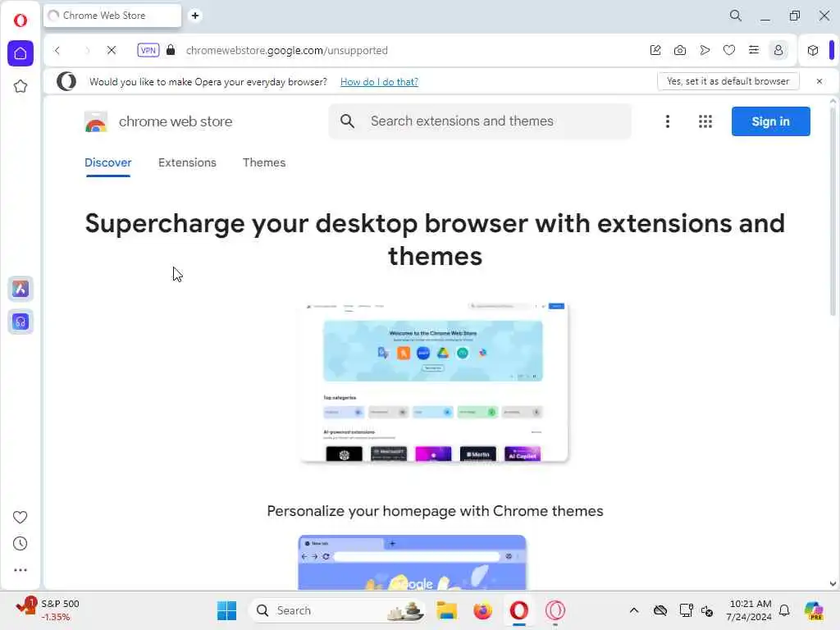Image resolution: width=840 pixels, height=630 pixels.
Task: Open sidebar setup three-dots menu
Action: pos(20,570)
